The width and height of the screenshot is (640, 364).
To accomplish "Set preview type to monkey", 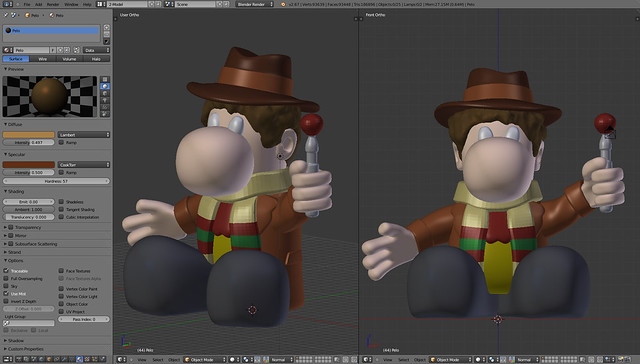I will [105, 100].
